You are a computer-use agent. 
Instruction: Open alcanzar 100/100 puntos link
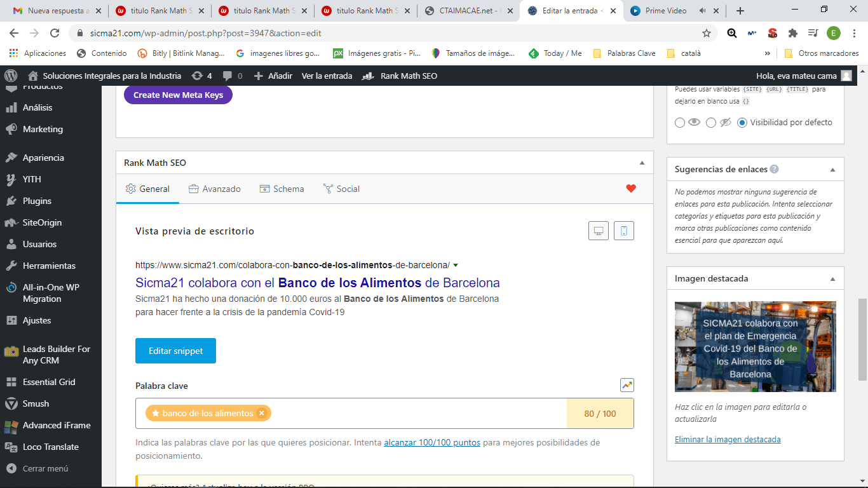tap(432, 442)
